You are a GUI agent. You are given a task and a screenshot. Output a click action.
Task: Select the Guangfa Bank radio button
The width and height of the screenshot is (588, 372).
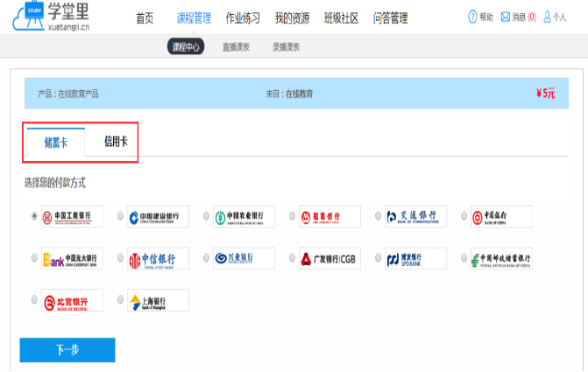(292, 258)
